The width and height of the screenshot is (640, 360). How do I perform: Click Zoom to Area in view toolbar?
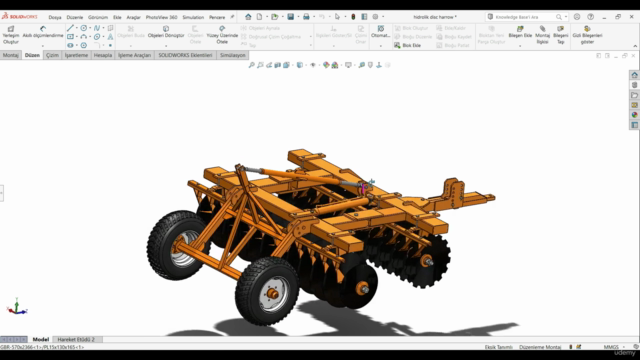coord(260,65)
